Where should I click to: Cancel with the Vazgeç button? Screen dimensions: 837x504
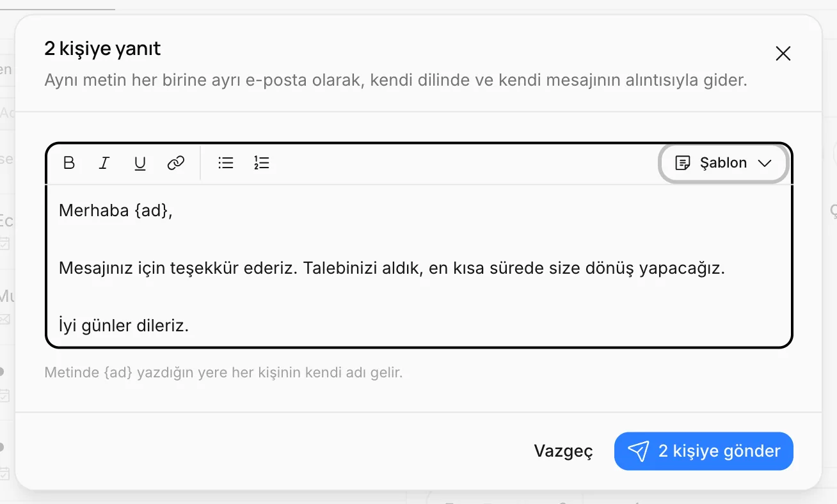tap(563, 452)
